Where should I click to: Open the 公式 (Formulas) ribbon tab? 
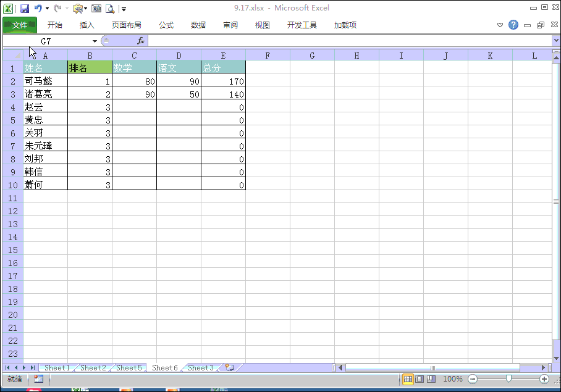tap(166, 25)
